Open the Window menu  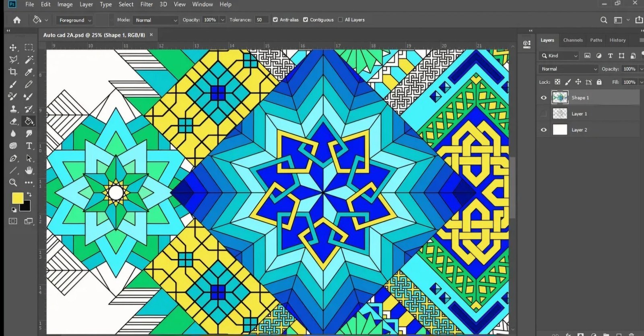pyautogui.click(x=202, y=4)
